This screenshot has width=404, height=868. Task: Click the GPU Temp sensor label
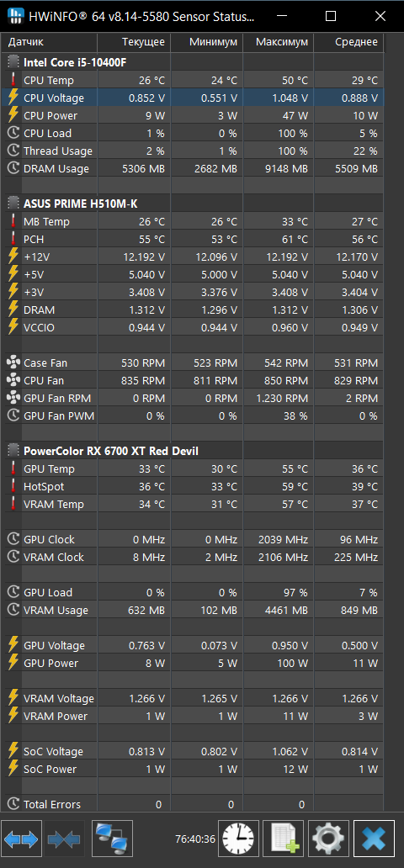(x=49, y=468)
